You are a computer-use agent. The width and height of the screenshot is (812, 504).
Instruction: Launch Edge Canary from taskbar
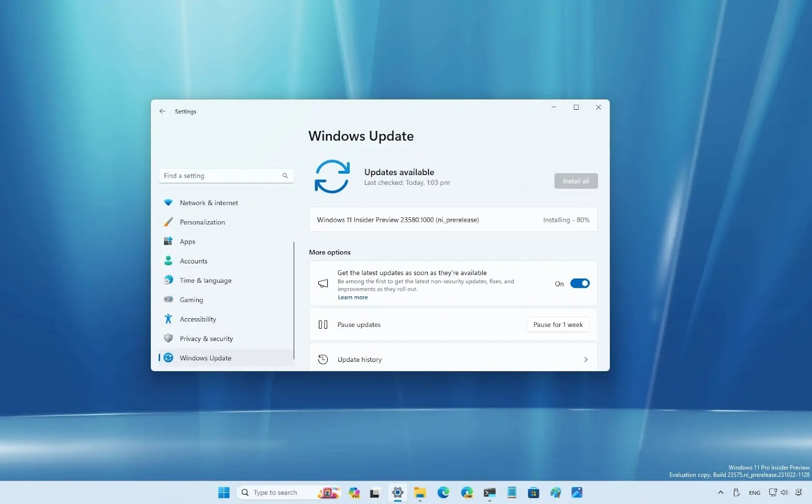[x=467, y=492]
